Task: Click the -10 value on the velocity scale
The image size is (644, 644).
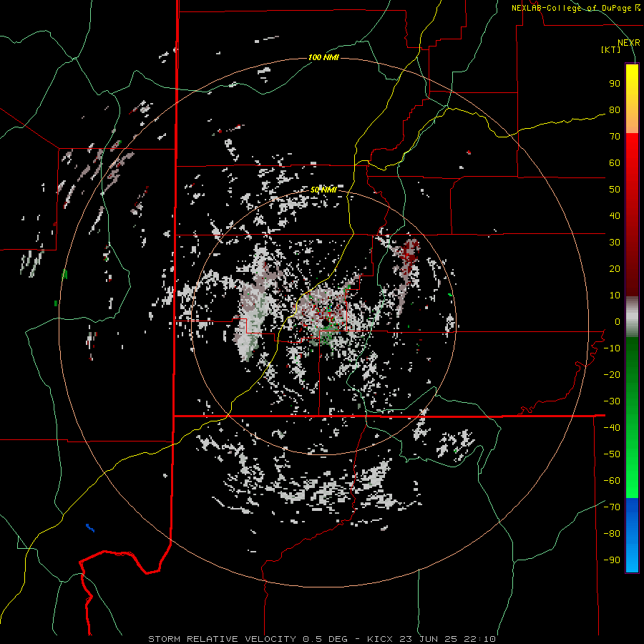Action: pos(612,348)
